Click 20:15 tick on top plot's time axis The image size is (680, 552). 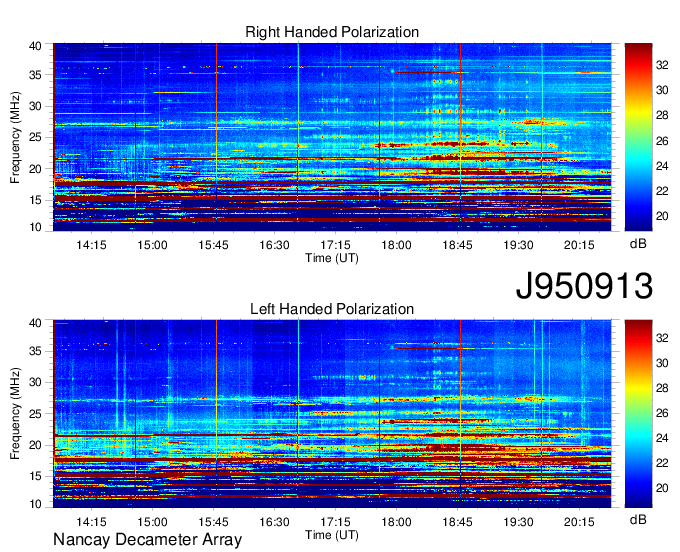point(579,245)
